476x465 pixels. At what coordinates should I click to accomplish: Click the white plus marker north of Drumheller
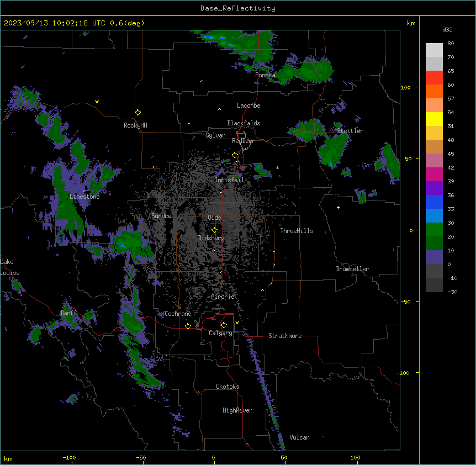click(x=338, y=207)
